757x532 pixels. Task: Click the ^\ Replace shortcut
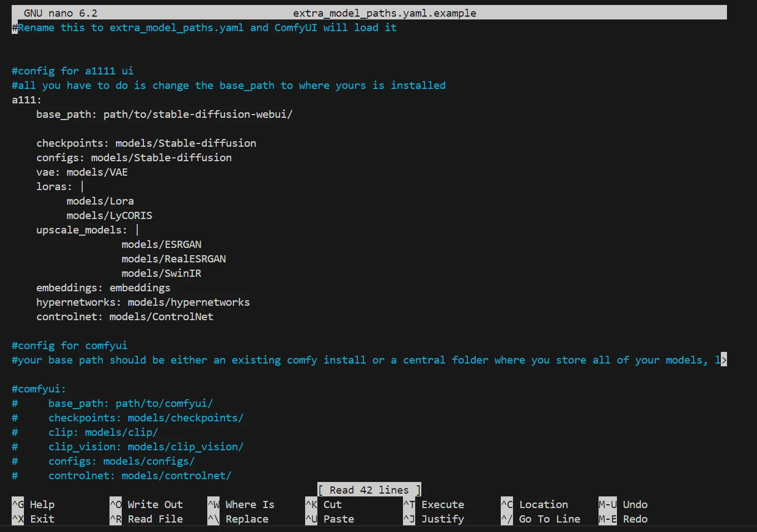[238, 519]
